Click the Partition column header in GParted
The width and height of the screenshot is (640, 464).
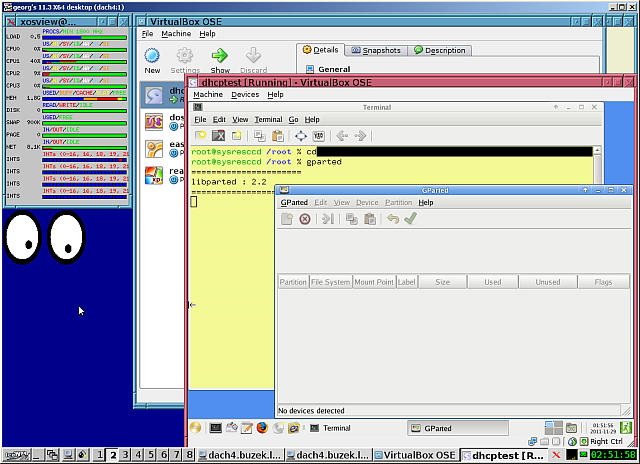(293, 282)
